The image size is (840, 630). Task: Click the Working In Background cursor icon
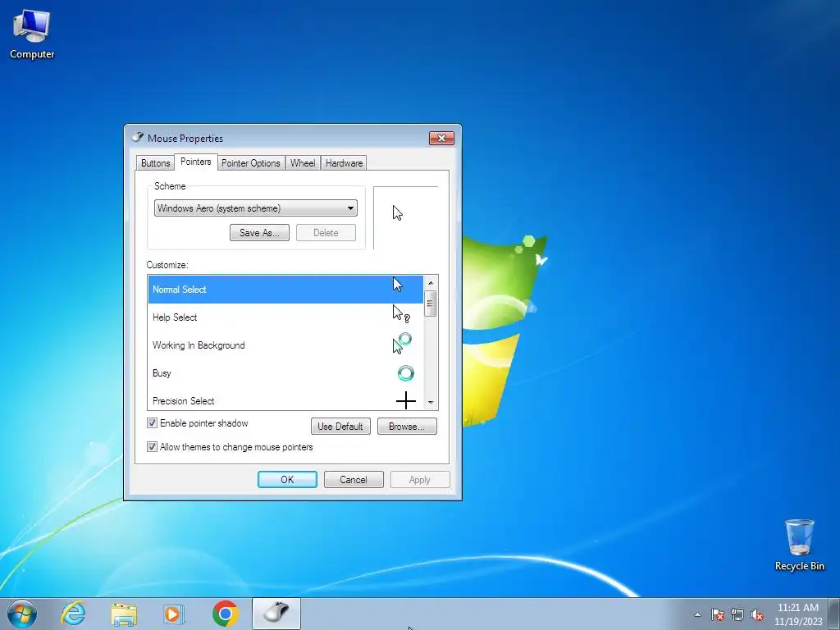[x=402, y=344]
